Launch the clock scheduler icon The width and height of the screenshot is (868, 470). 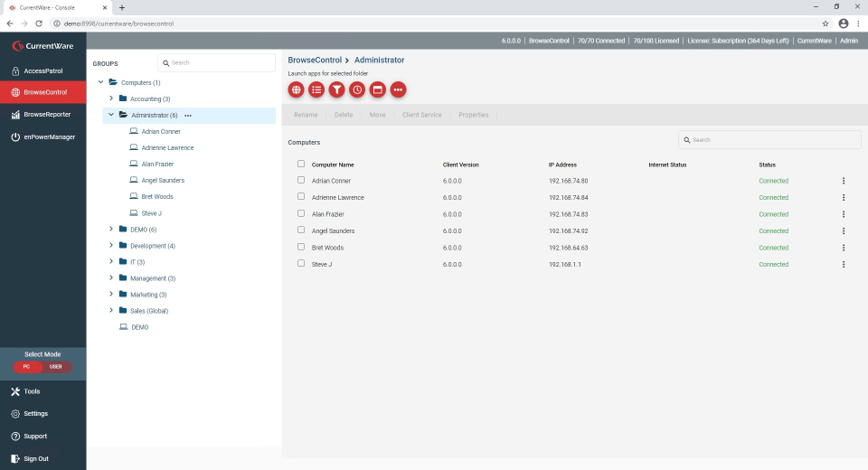(357, 89)
